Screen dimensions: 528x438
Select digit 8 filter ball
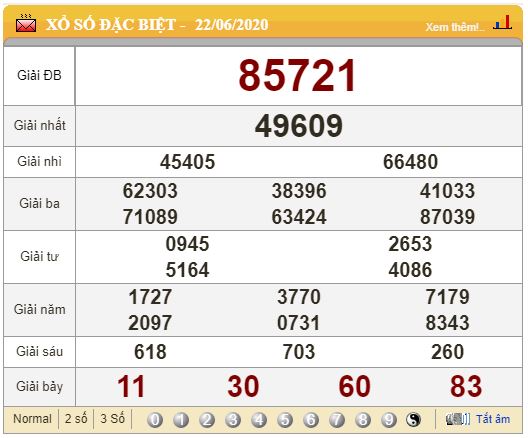[x=363, y=420]
